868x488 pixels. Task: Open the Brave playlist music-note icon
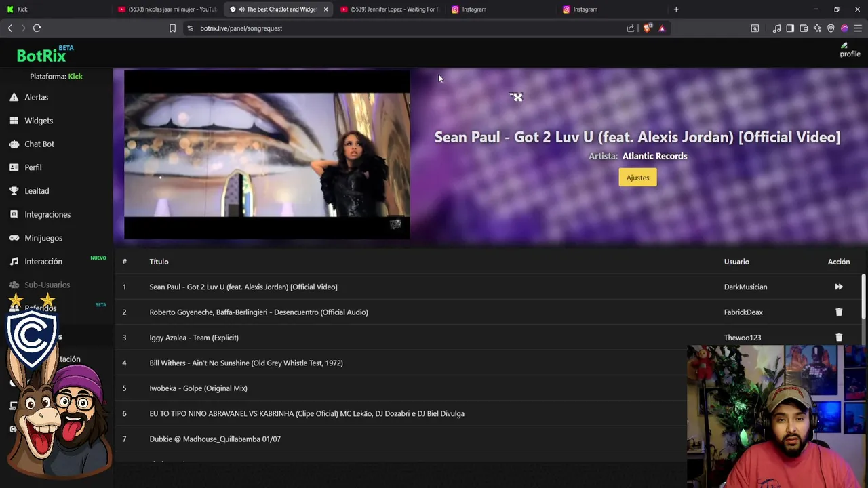click(x=776, y=28)
